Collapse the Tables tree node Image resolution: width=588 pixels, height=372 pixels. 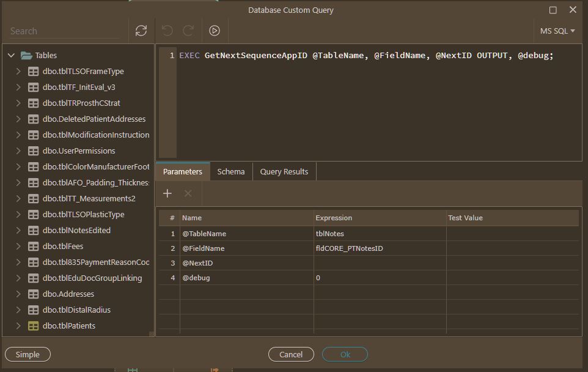coord(11,56)
